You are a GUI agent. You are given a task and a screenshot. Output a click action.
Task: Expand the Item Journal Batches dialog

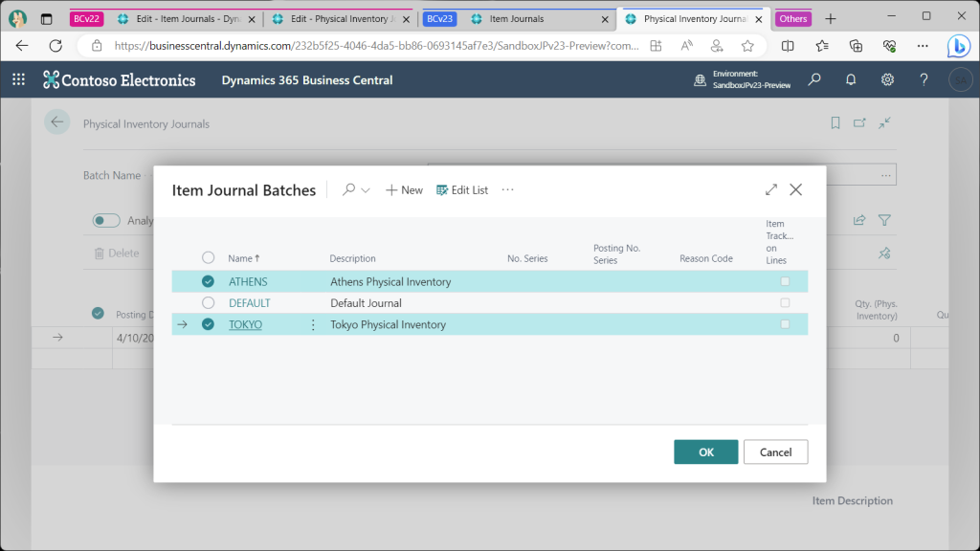coord(771,189)
